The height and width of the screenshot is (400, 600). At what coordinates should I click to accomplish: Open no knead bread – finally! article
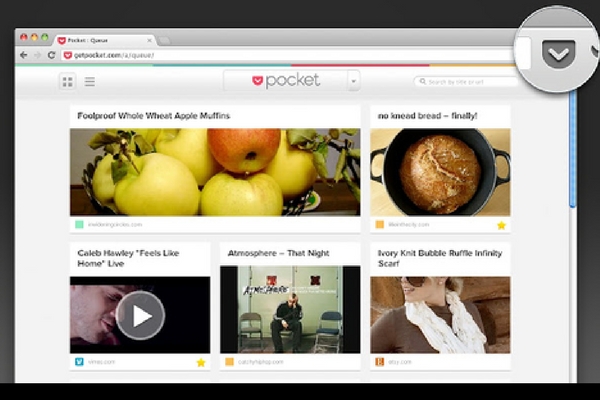[427, 116]
